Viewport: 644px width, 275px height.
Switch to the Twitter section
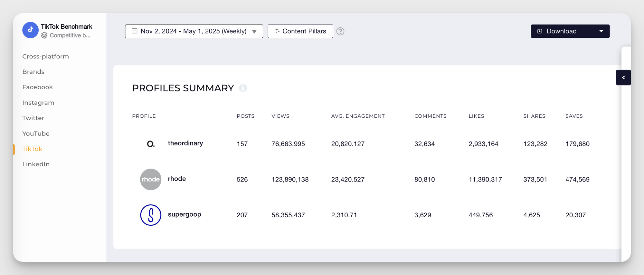(33, 118)
